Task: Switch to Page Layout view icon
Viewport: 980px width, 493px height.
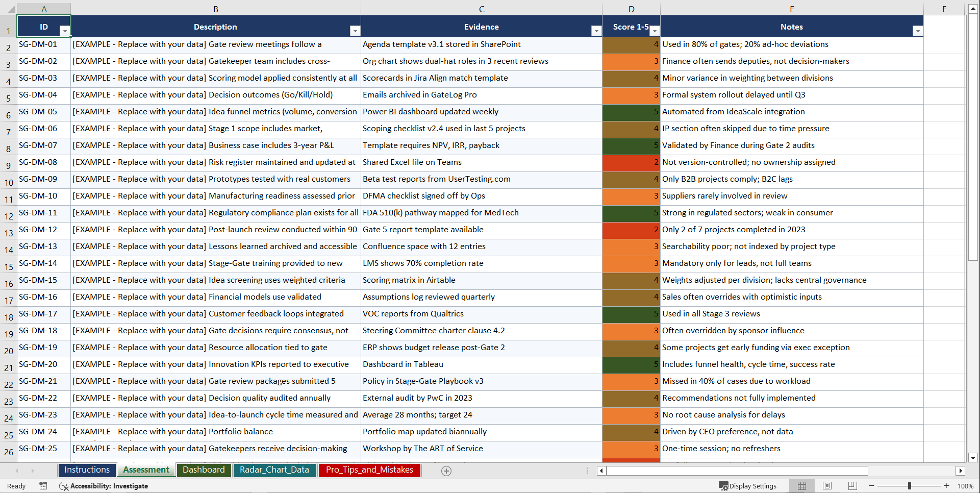Action: (827, 486)
